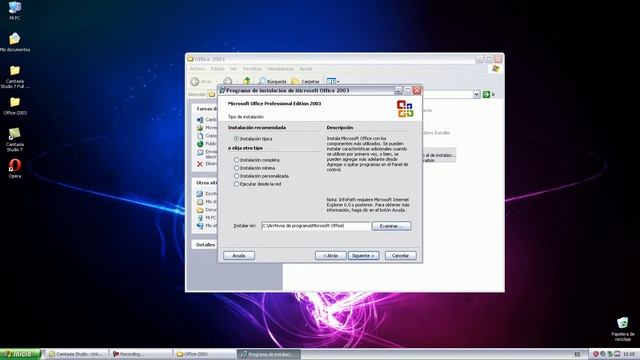The height and width of the screenshot is (360, 640).
Task: Switch to the Office 2003 taskbar button
Action: 205,354
